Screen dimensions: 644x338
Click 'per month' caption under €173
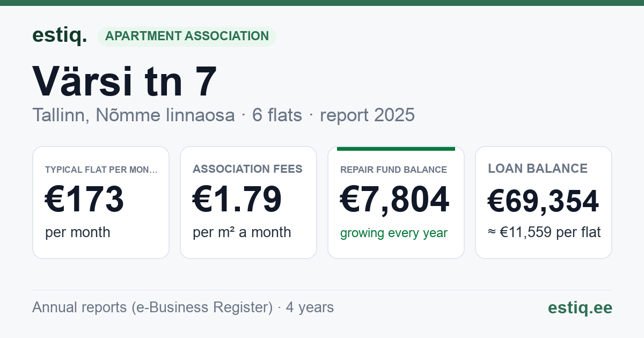[77, 232]
